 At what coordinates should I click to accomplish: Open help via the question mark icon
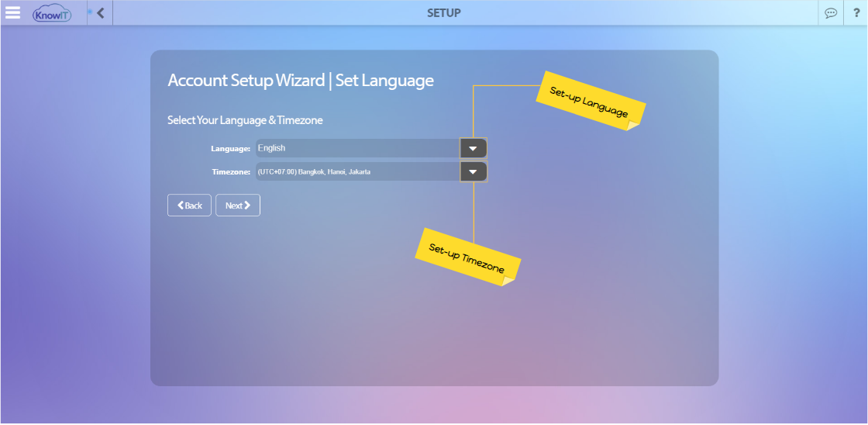(856, 13)
